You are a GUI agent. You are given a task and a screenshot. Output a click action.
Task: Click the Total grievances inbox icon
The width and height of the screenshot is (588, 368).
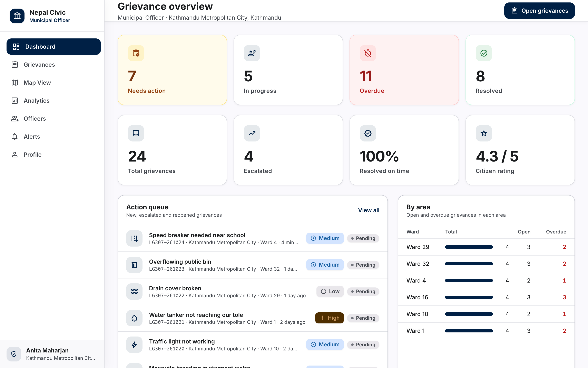coord(136,133)
